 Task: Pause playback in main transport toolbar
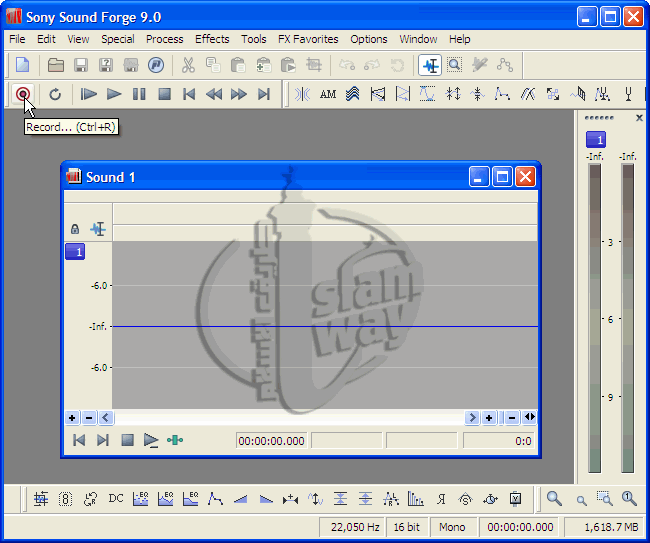[x=139, y=94]
